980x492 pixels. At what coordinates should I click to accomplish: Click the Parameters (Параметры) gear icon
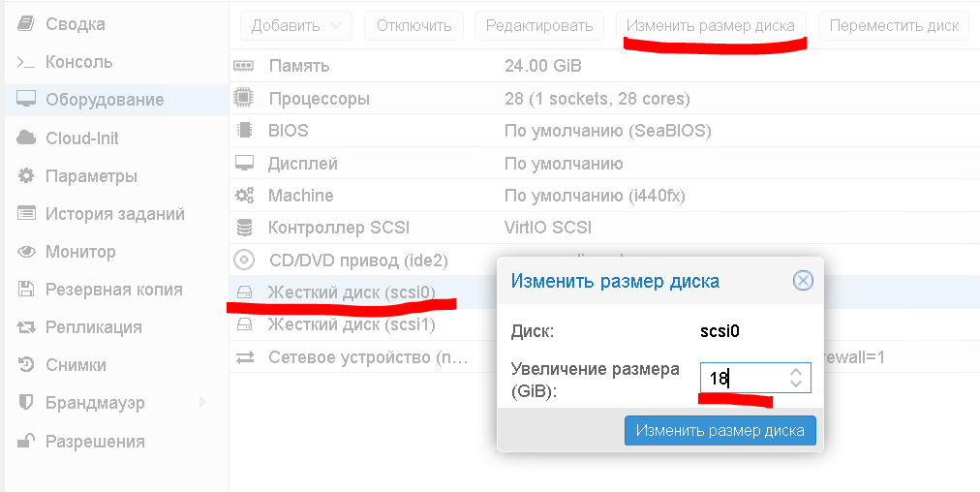26,176
